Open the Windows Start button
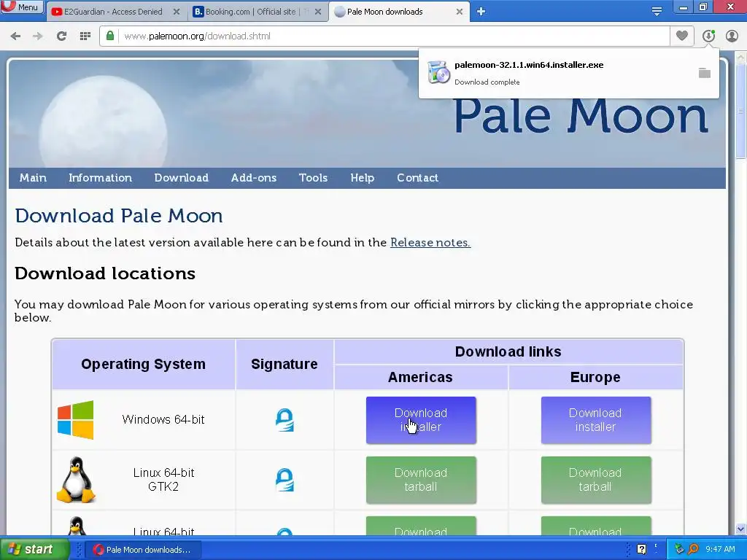The image size is (747, 560). [x=34, y=550]
